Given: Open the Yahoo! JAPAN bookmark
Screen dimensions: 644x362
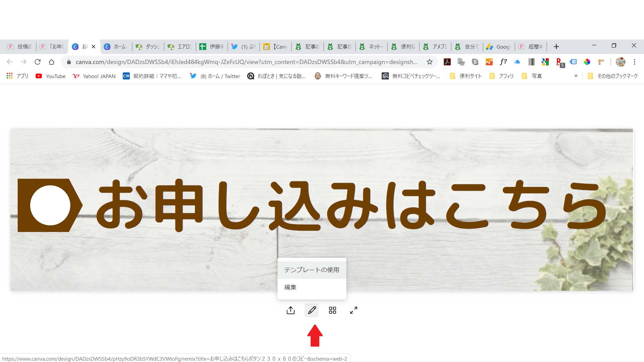Looking at the screenshot, I should coord(94,76).
